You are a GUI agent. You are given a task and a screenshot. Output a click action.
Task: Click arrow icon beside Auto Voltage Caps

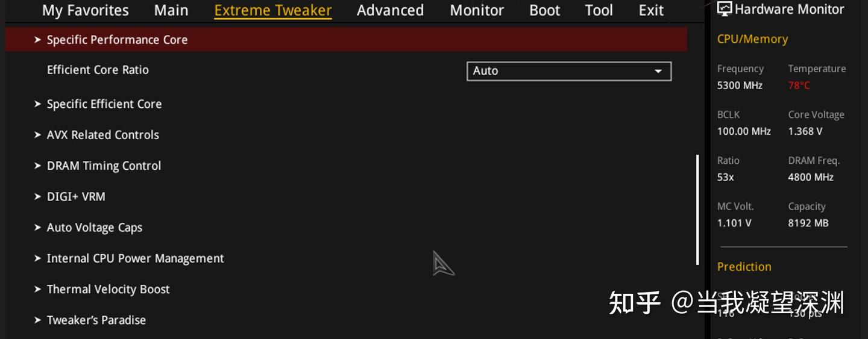[37, 228]
